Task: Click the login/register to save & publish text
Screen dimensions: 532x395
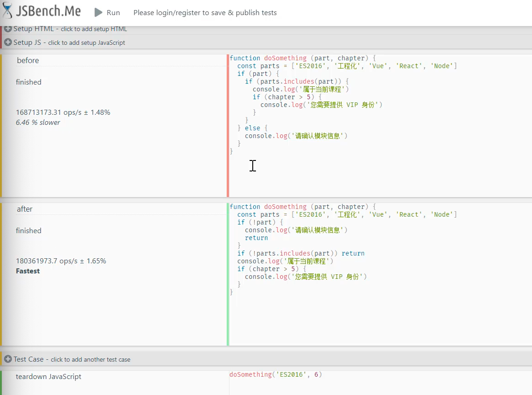Action: pos(205,12)
